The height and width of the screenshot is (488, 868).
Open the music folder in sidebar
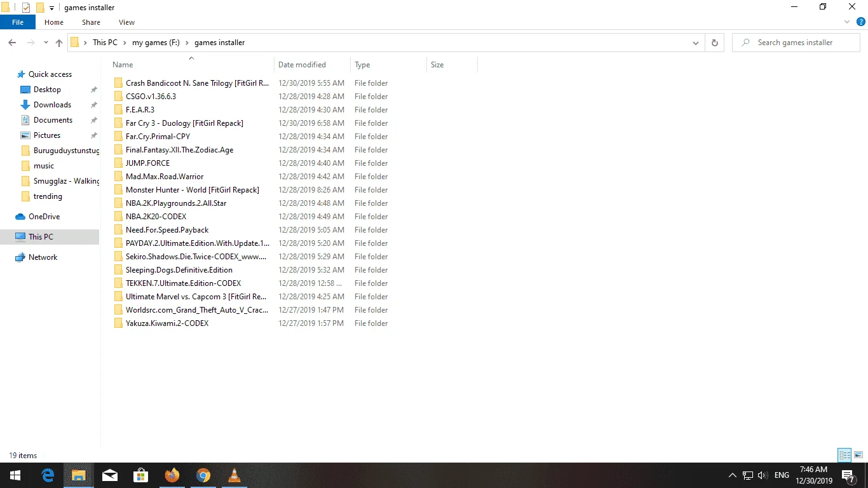click(44, 166)
